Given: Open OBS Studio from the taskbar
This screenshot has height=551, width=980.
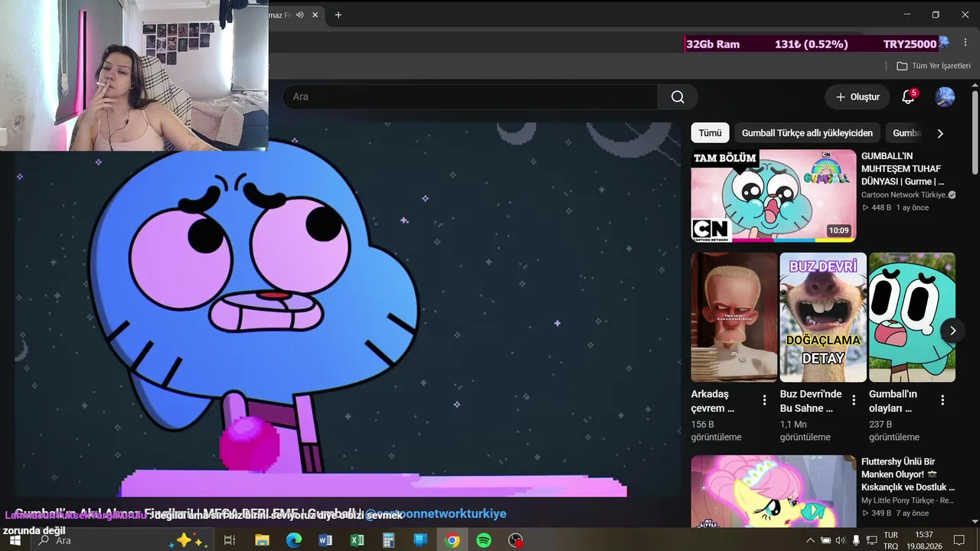Looking at the screenshot, I should 516,540.
